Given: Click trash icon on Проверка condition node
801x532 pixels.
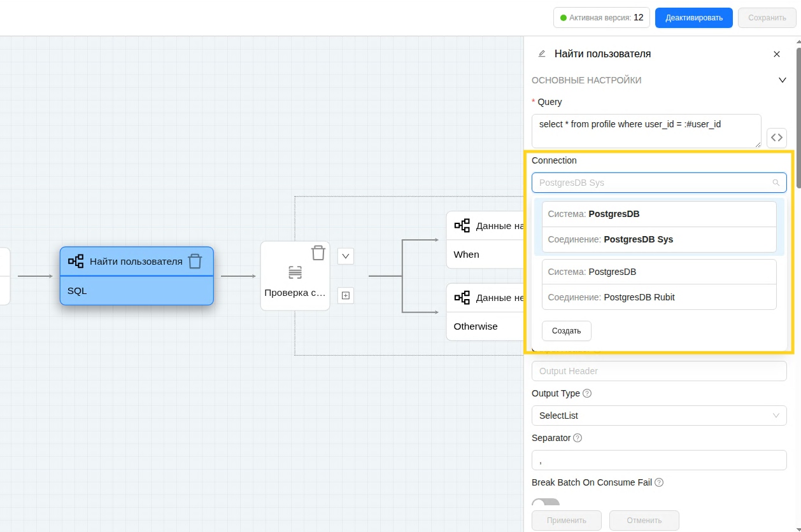Looking at the screenshot, I should [318, 253].
